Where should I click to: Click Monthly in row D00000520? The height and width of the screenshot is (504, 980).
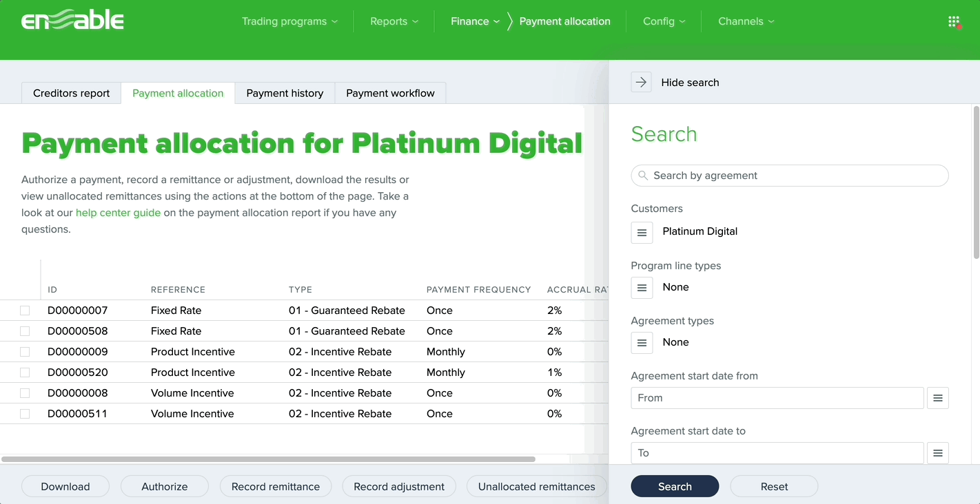pyautogui.click(x=446, y=372)
